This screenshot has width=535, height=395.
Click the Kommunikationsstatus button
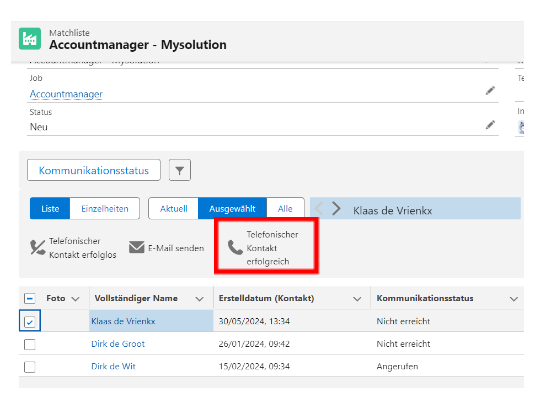click(x=94, y=170)
